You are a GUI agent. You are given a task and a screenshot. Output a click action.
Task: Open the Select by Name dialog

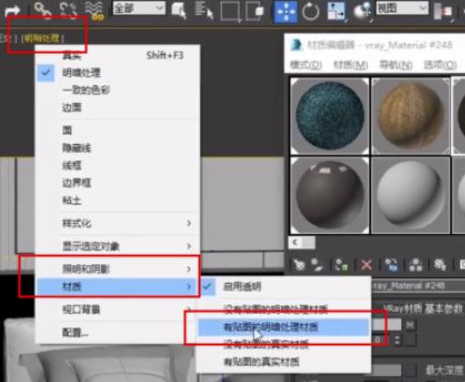point(204,10)
